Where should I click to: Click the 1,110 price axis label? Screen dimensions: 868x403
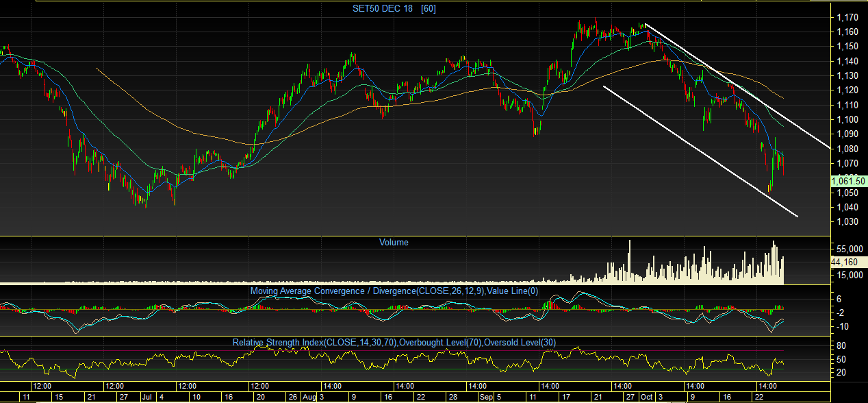pos(847,105)
